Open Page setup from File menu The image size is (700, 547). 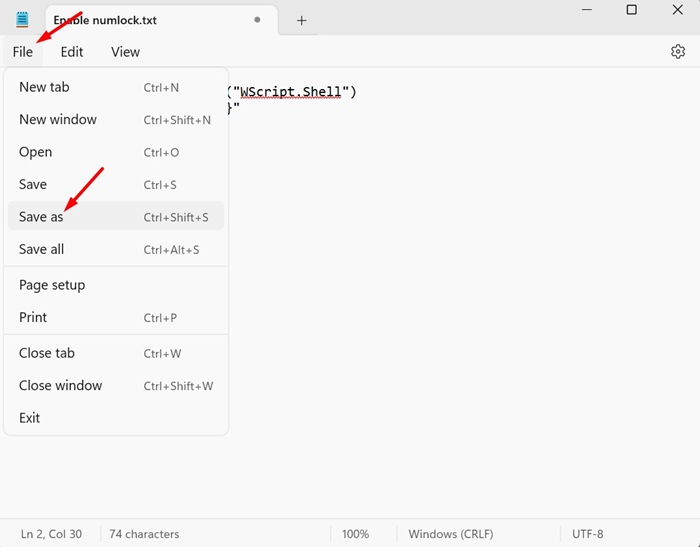point(116,285)
